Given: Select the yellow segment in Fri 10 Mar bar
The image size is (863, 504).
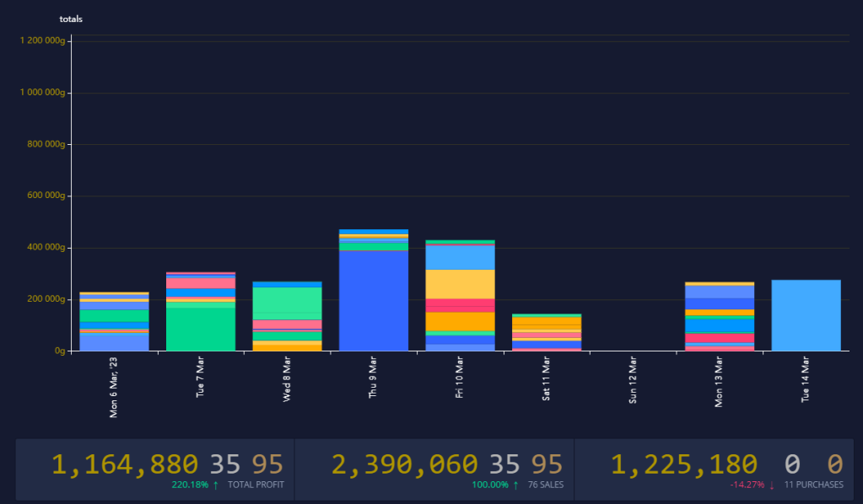Looking at the screenshot, I should coord(460,283).
